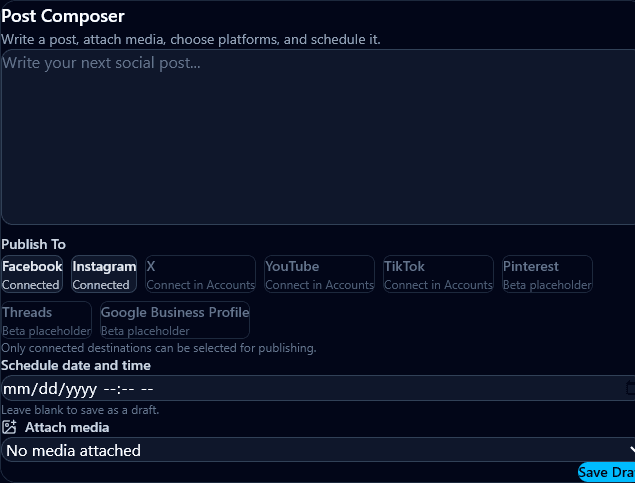Select the TikTok platform chip
The image size is (635, 483).
[x=439, y=274]
